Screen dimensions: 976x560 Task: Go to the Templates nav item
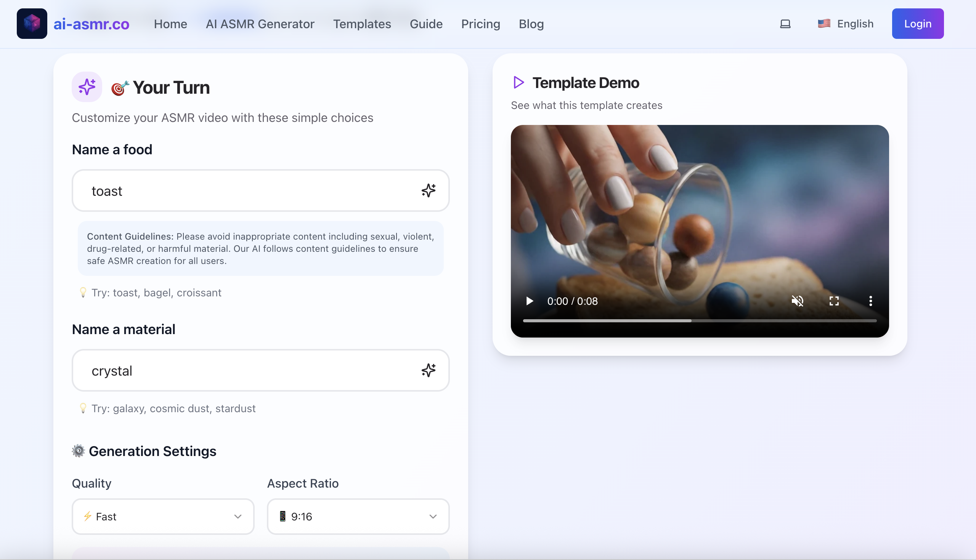tap(362, 24)
